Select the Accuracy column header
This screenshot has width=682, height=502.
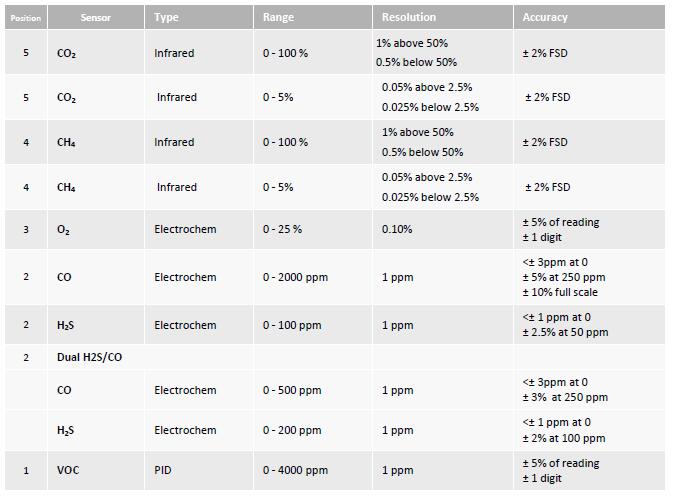[x=545, y=18]
